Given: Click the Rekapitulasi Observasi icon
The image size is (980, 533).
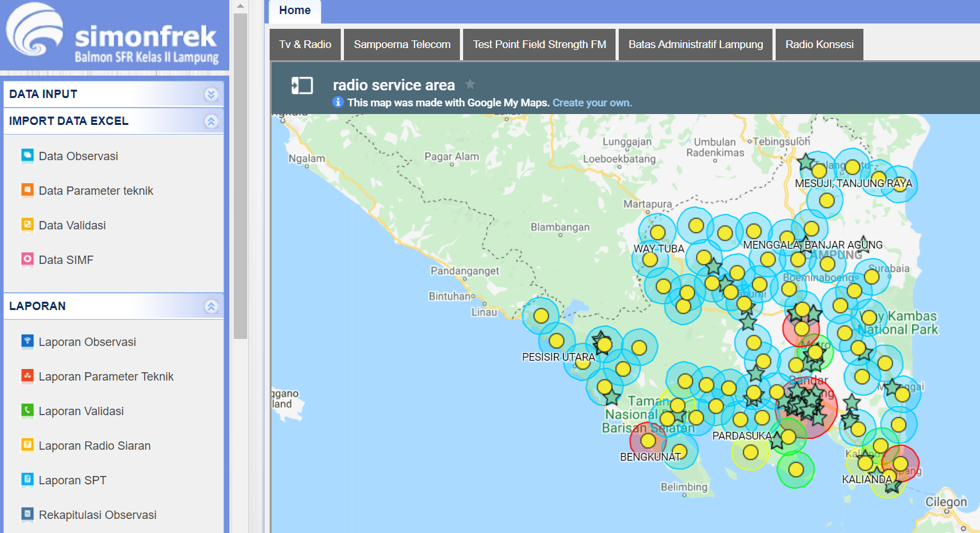Looking at the screenshot, I should 26,514.
